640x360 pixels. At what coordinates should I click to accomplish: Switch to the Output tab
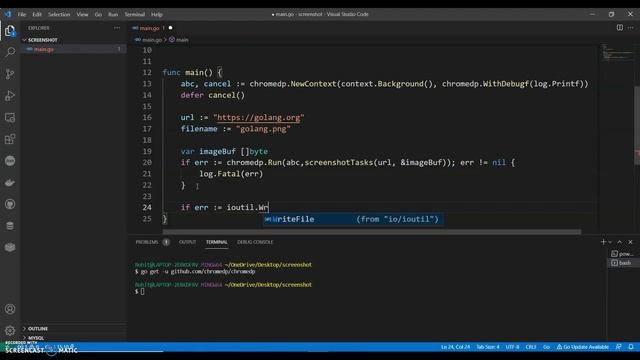pos(187,242)
